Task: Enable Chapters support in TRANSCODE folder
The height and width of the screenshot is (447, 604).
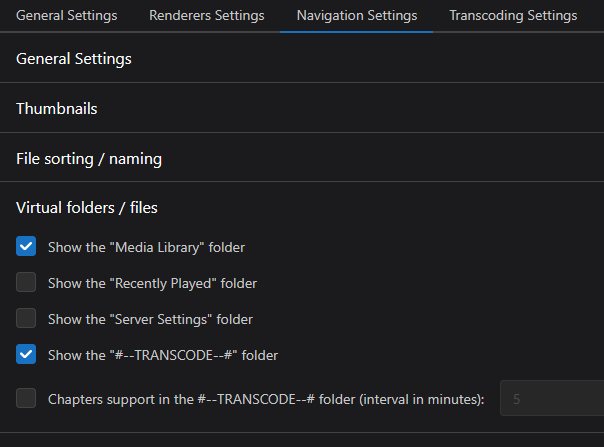Action: pyautogui.click(x=26, y=398)
